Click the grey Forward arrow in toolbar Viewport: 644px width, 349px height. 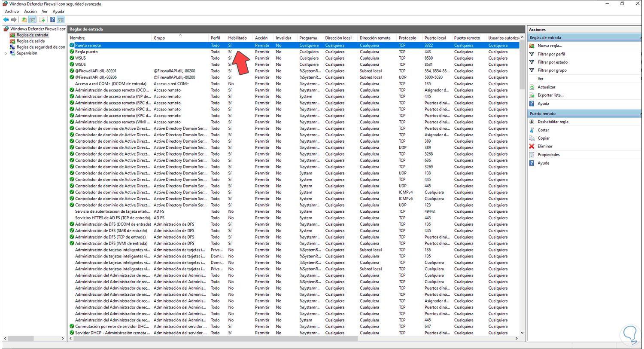click(14, 20)
